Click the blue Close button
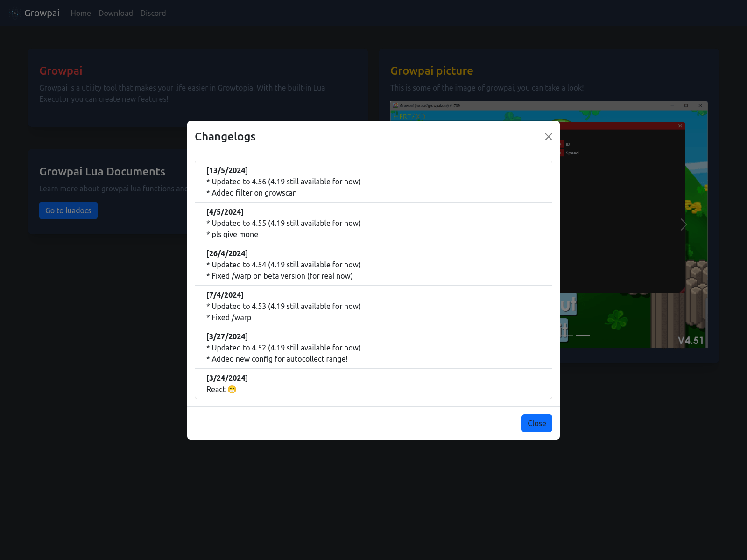The height and width of the screenshot is (560, 747). pyautogui.click(x=537, y=423)
